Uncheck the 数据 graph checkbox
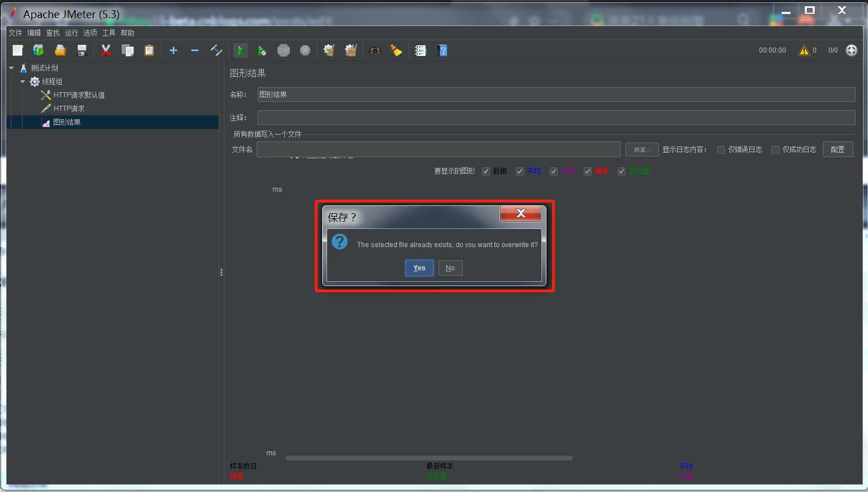 pyautogui.click(x=486, y=171)
